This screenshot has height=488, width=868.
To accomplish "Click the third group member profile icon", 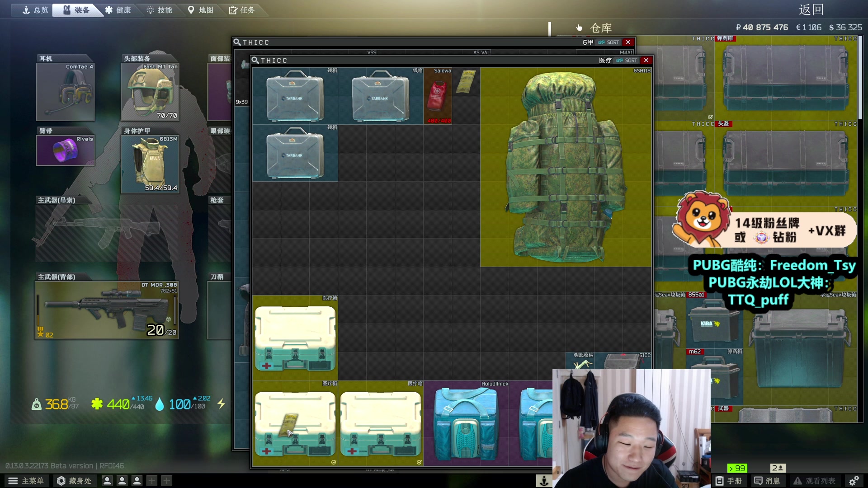I will [137, 481].
